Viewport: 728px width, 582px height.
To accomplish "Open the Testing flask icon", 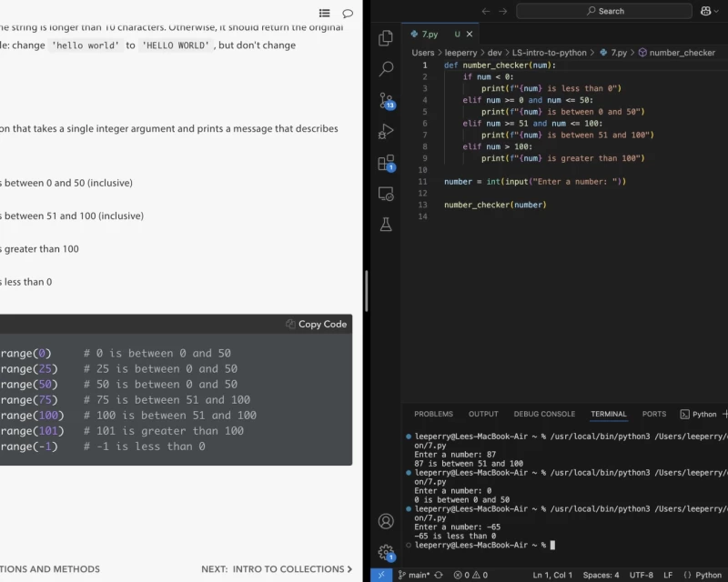I will pyautogui.click(x=386, y=224).
